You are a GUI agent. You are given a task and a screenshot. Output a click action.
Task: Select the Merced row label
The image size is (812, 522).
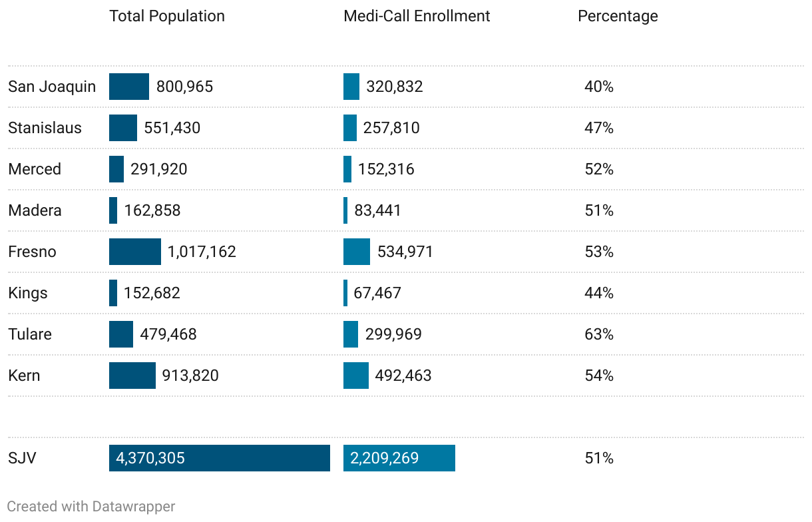tap(35, 169)
